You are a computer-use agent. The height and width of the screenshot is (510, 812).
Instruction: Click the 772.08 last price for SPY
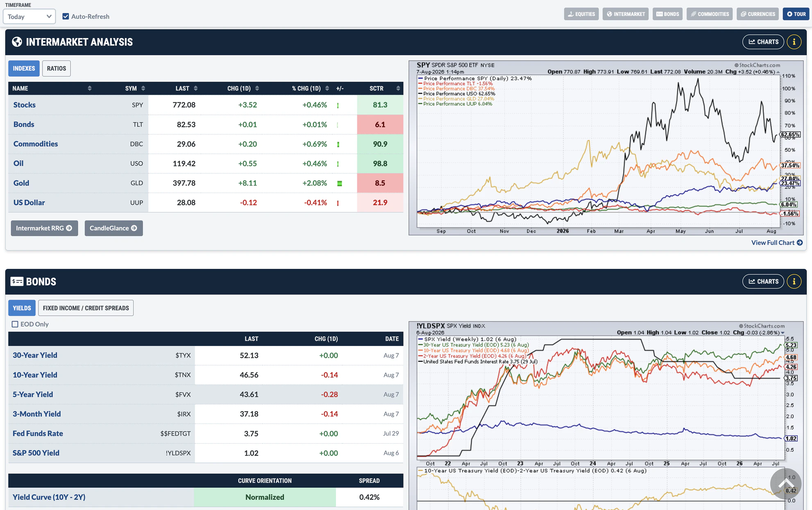pyautogui.click(x=184, y=105)
